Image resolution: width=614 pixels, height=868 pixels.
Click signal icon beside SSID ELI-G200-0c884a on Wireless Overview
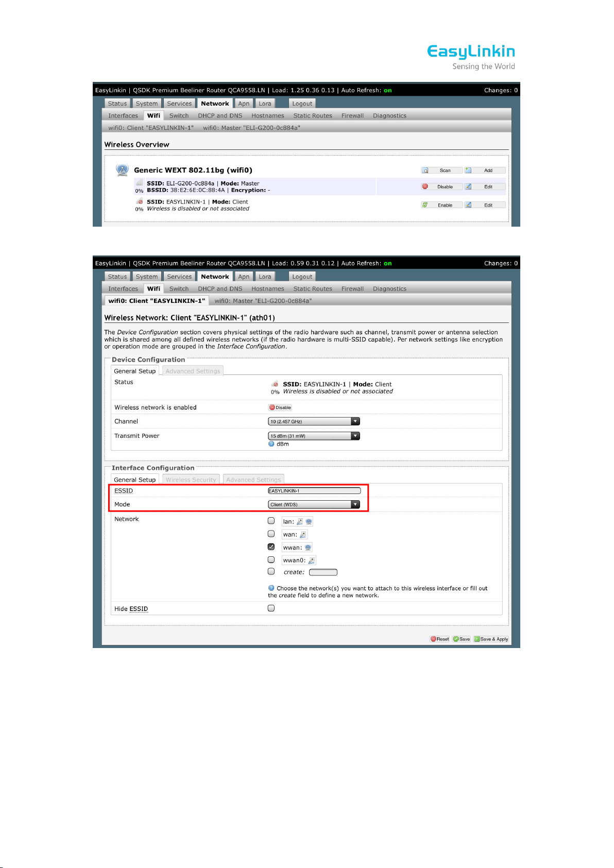pos(139,183)
